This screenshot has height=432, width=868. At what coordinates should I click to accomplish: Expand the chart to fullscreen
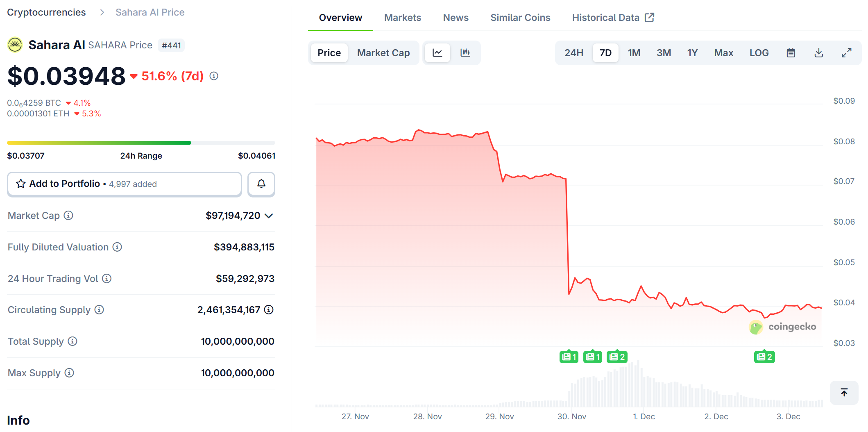click(846, 52)
